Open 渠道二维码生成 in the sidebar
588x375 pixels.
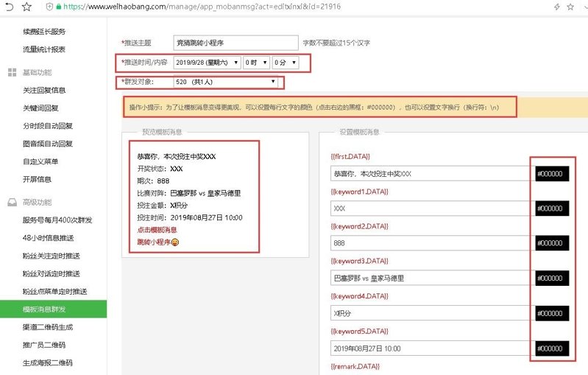point(48,327)
